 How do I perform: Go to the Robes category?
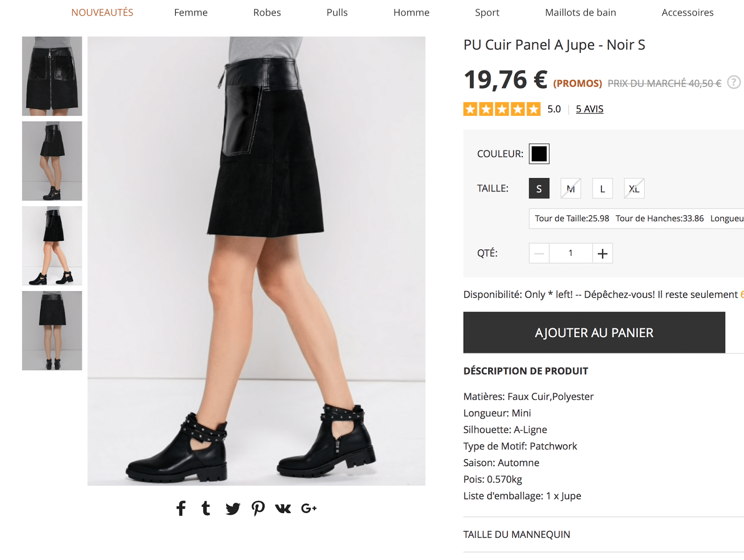click(x=267, y=13)
